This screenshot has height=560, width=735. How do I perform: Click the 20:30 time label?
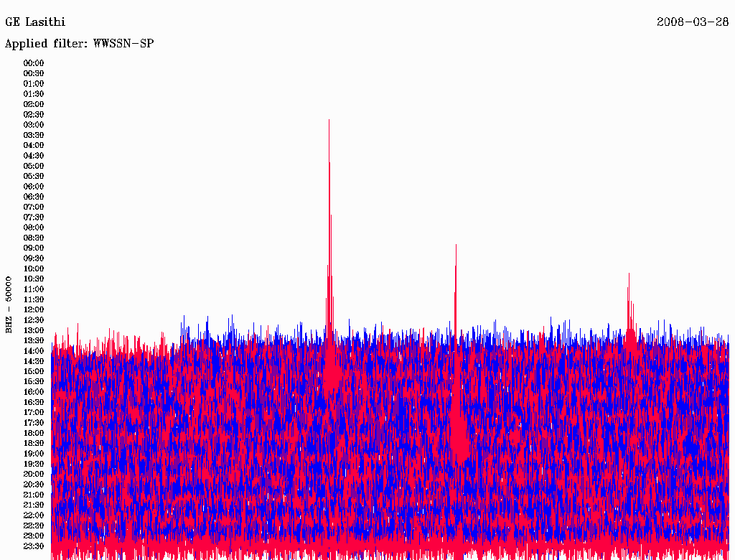point(34,485)
